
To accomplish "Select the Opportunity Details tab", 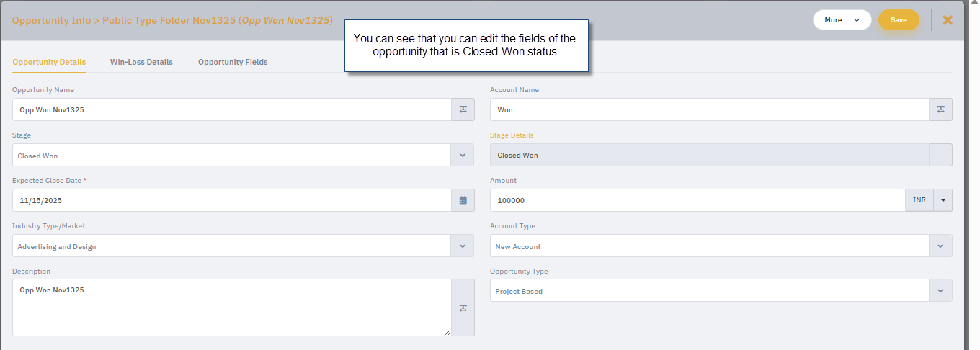I will click(49, 62).
